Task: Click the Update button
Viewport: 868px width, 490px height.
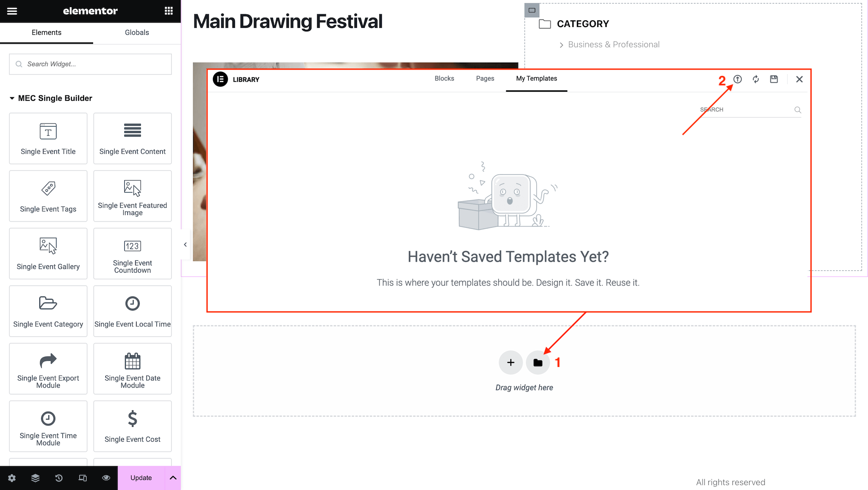Action: point(141,478)
